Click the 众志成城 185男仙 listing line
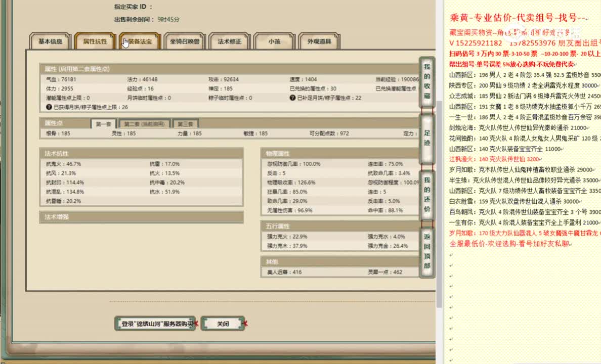The image size is (601, 364). click(525, 96)
